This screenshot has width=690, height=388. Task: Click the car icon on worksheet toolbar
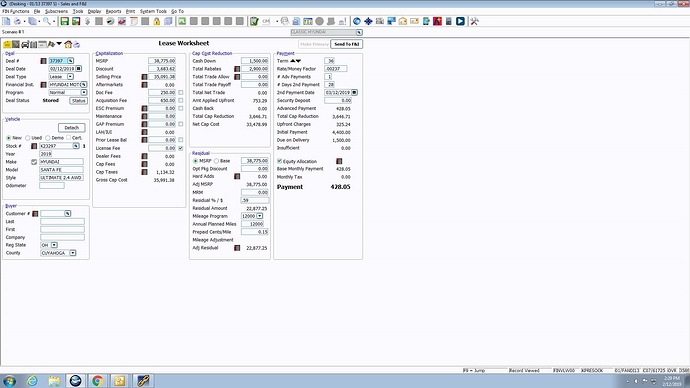tap(25, 44)
